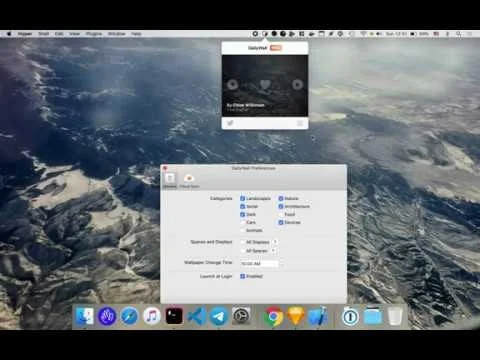The width and height of the screenshot is (480, 360).
Task: Open Xcode from the Dock
Action: coord(317,316)
